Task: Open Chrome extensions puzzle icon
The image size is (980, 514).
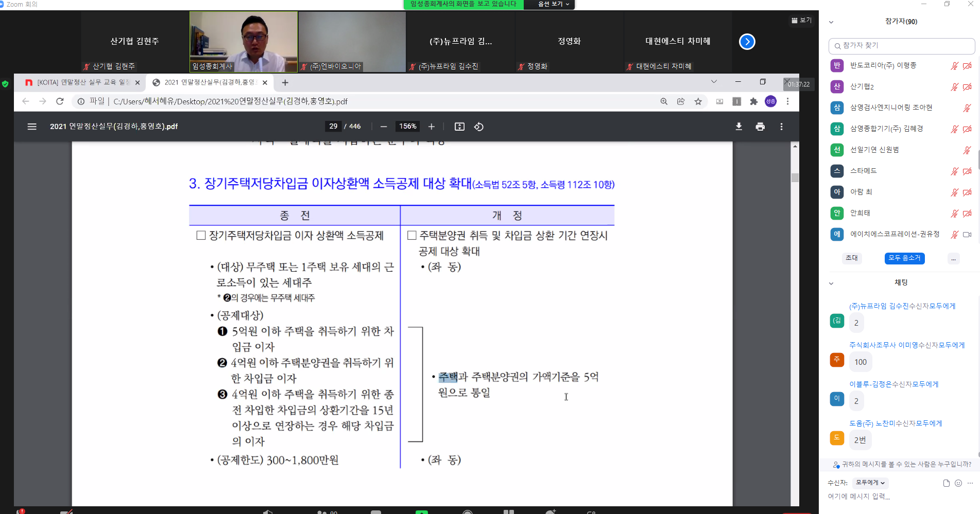Action: coord(754,101)
